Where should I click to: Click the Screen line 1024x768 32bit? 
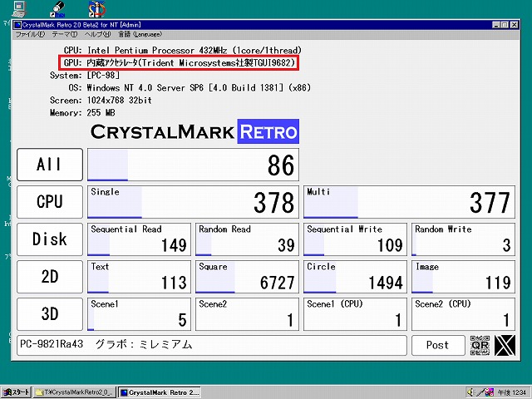[101, 101]
